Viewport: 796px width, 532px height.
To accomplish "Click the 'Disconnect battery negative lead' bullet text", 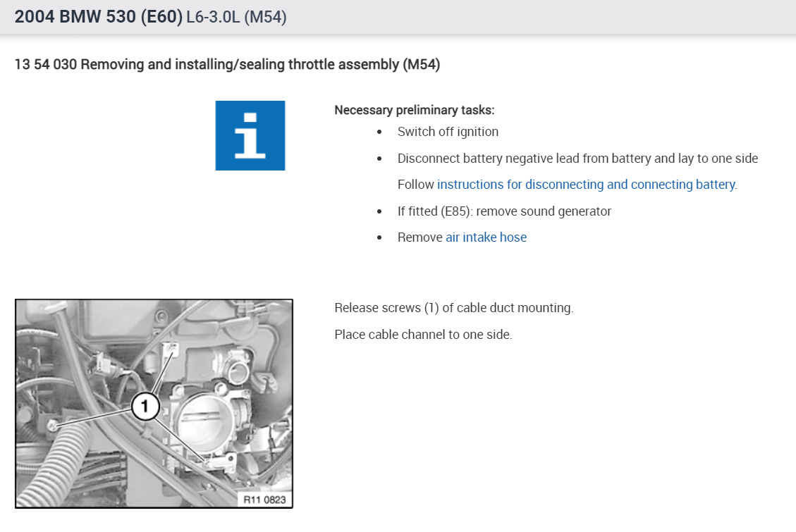I will (577, 159).
